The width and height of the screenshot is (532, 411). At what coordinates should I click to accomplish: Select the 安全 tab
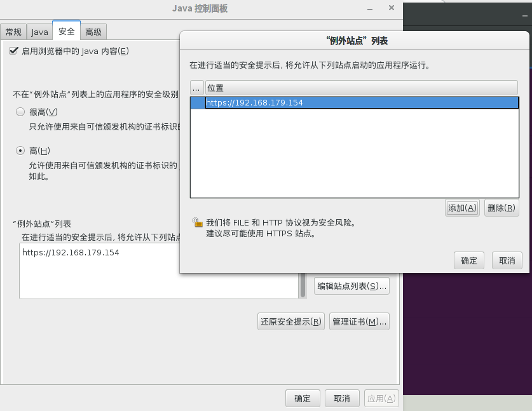pyautogui.click(x=66, y=31)
